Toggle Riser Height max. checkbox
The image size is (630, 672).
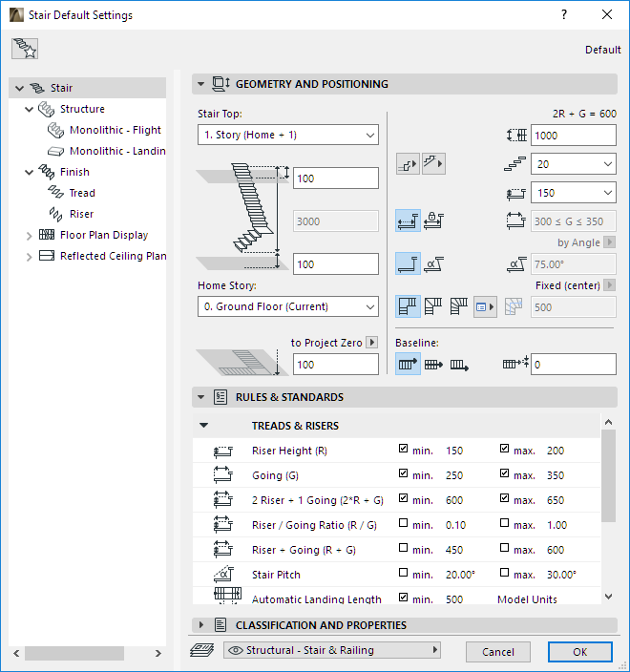504,449
